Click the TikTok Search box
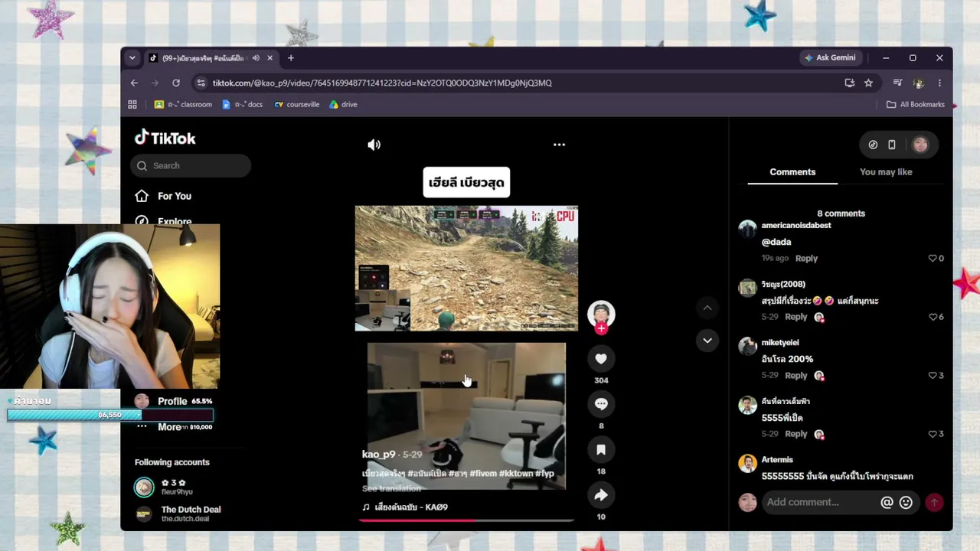Viewport: 980px width, 551px height. [x=192, y=165]
